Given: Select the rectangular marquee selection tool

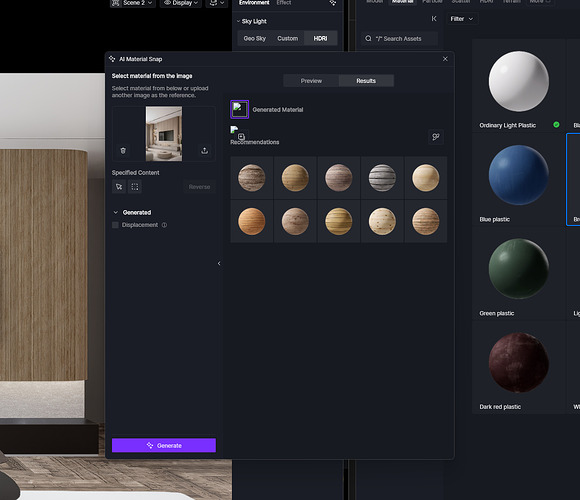Looking at the screenshot, I should 135,187.
